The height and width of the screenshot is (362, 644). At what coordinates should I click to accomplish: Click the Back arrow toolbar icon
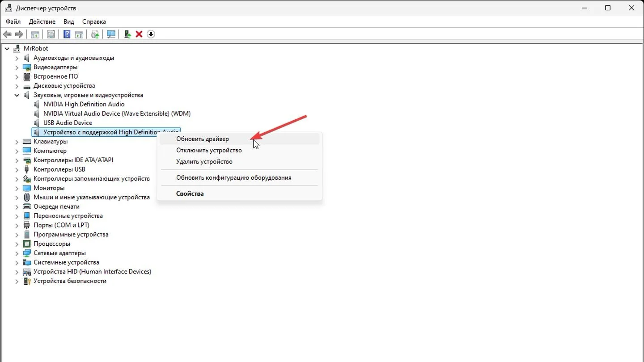7,34
